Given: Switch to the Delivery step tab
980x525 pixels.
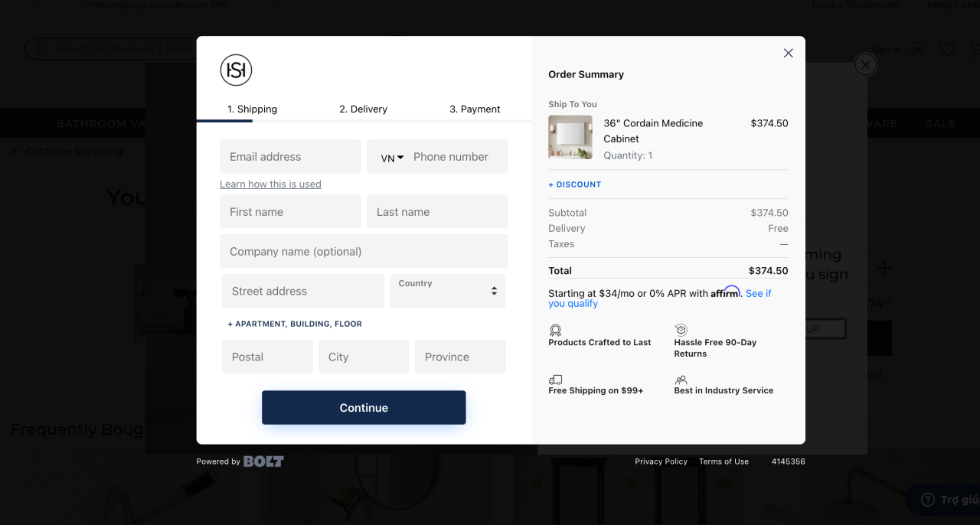Looking at the screenshot, I should [363, 109].
